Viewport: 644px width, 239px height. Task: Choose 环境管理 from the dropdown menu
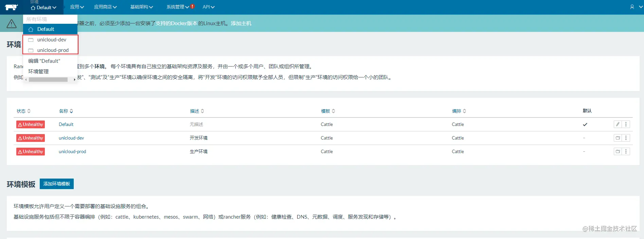coord(38,71)
